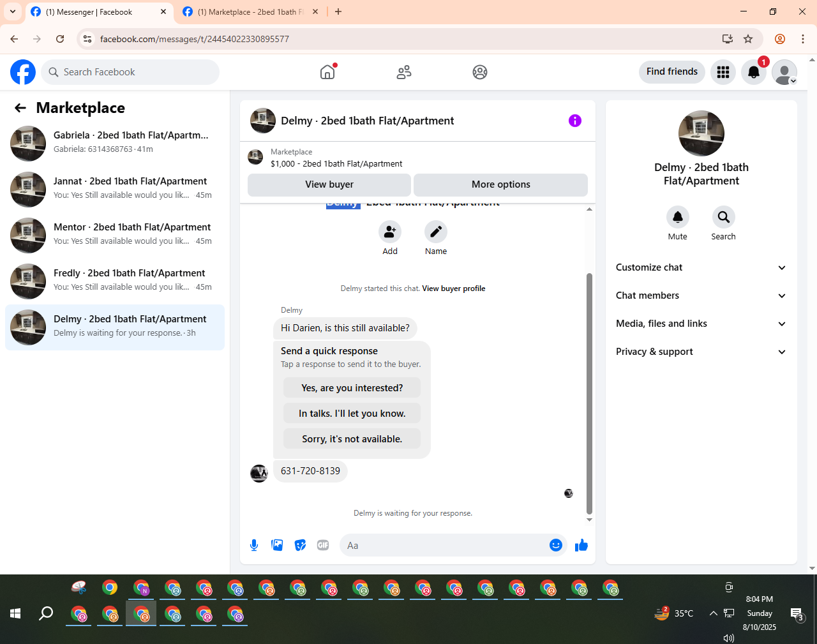
Task: Click the View buyer button
Action: click(x=329, y=184)
